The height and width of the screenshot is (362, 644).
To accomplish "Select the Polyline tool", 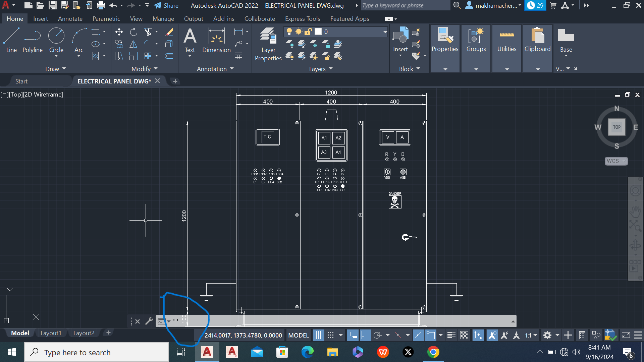I will (32, 40).
